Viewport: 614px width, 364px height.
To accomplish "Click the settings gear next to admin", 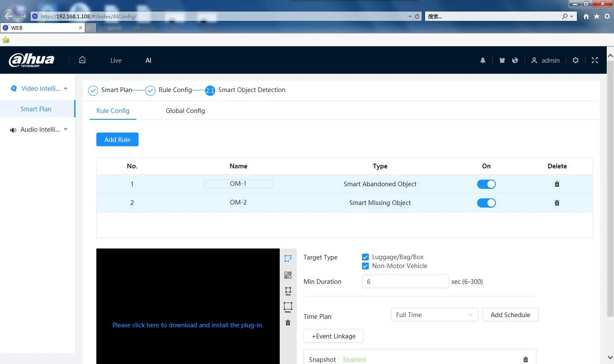I will tap(575, 61).
